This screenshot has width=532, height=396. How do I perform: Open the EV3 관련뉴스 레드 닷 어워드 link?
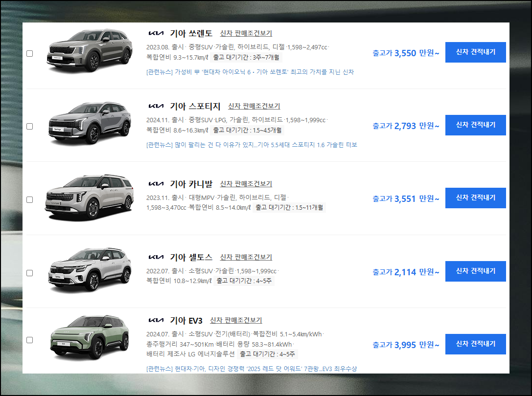click(252, 369)
